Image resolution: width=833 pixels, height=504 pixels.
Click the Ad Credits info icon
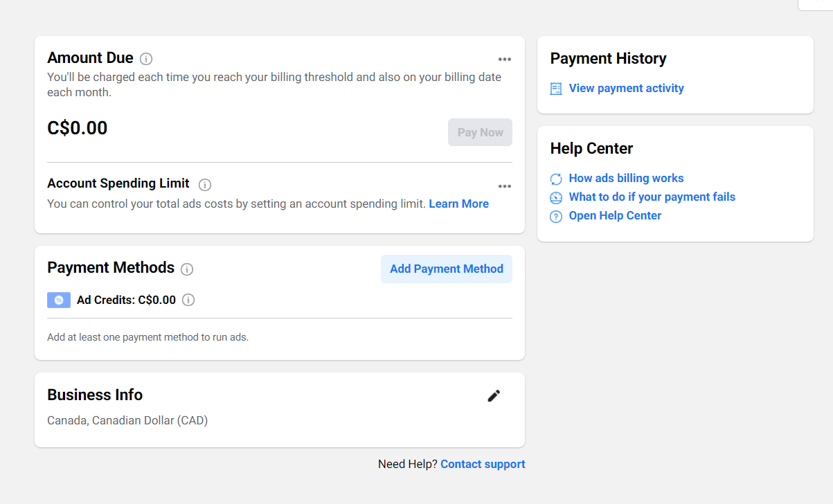188,300
